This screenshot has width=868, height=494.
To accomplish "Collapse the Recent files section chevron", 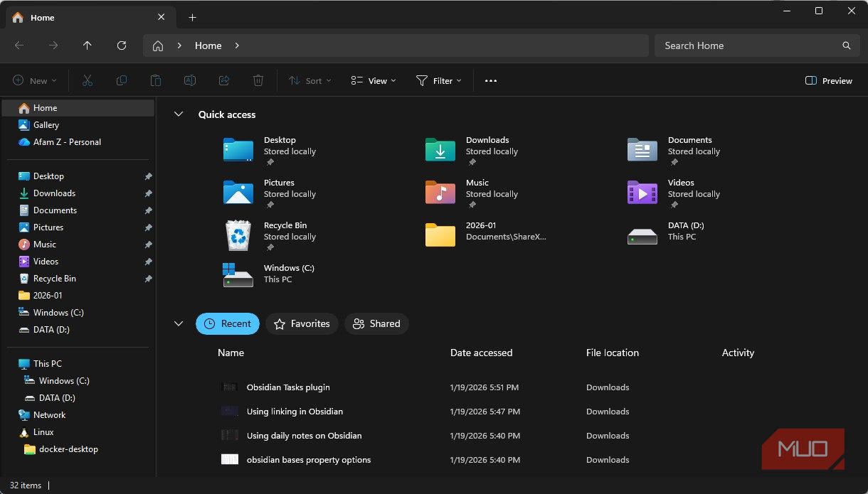I will point(179,323).
